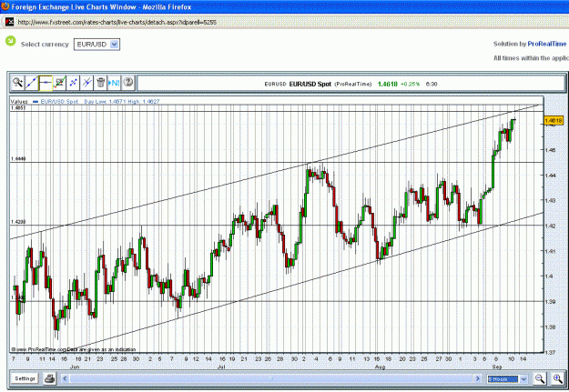Click the +0.25% change value
569x392 pixels.
410,84
